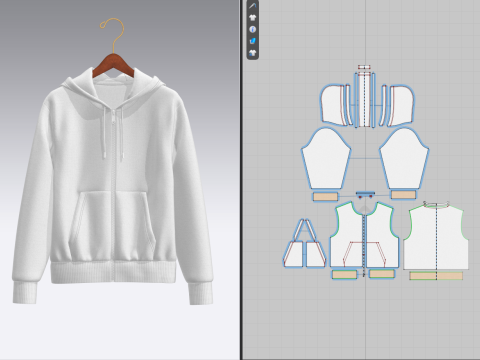Image resolution: width=480 pixels, height=360 pixels.
Task: Select the left sleeve pattern piece
Action: 326,159
